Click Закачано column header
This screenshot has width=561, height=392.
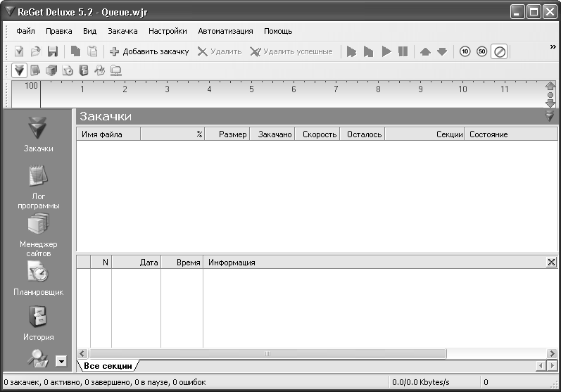272,134
